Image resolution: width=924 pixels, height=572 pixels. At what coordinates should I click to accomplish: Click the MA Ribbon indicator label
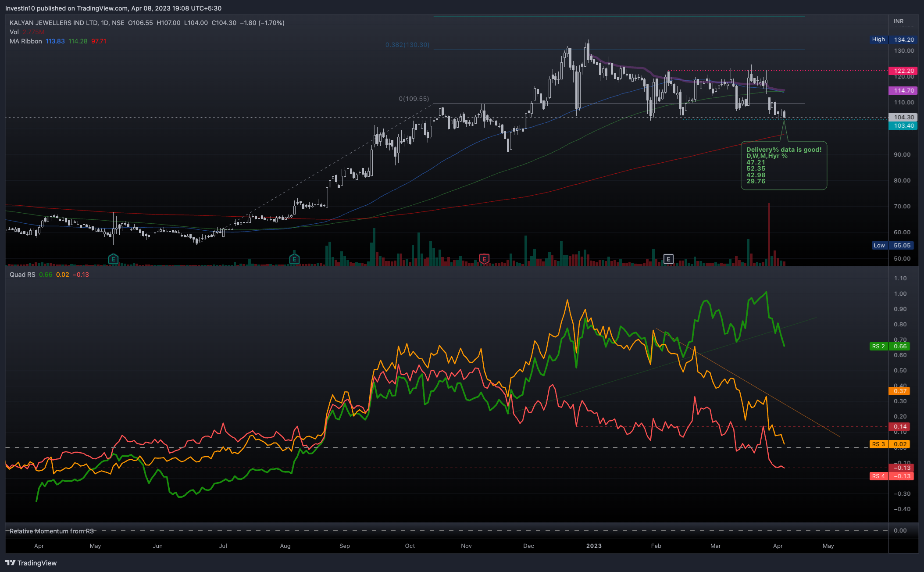click(26, 41)
